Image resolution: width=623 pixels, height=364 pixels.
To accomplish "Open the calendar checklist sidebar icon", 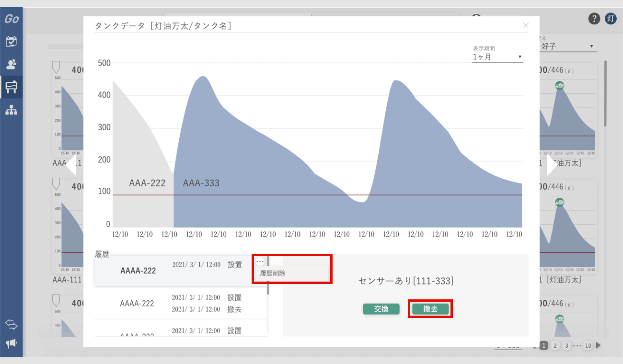I will [12, 41].
